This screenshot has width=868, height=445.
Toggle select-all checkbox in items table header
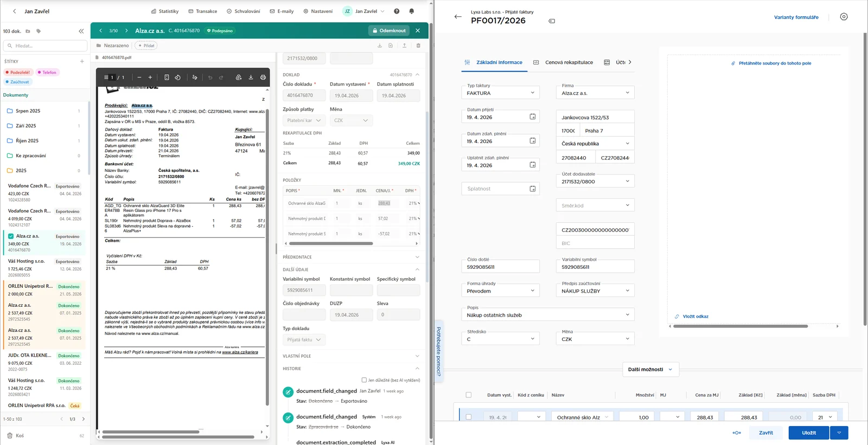click(469, 395)
